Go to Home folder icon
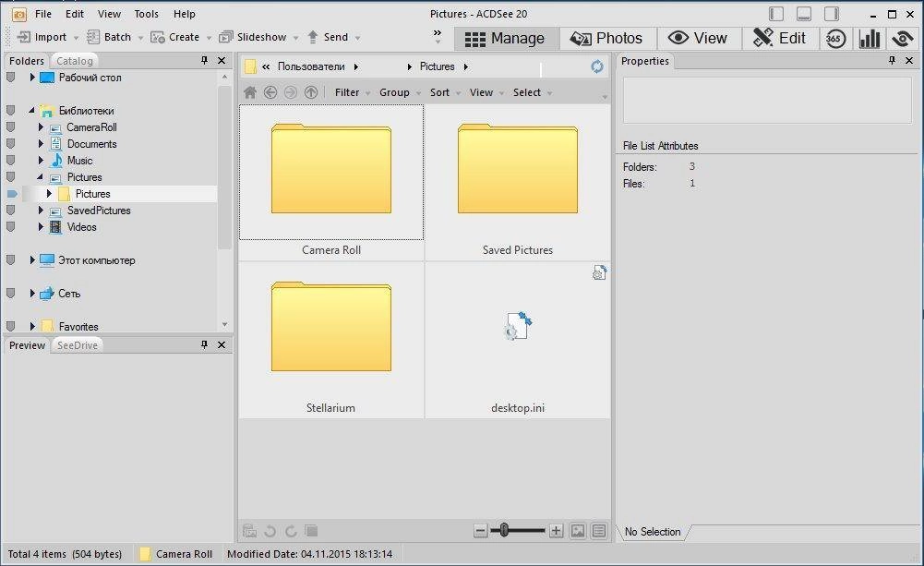 tap(250, 92)
